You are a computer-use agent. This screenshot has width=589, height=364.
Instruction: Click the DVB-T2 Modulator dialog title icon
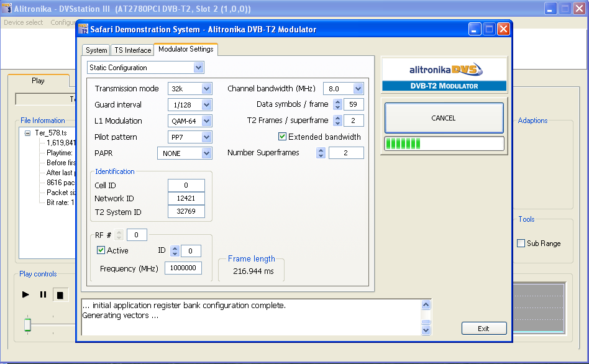83,29
